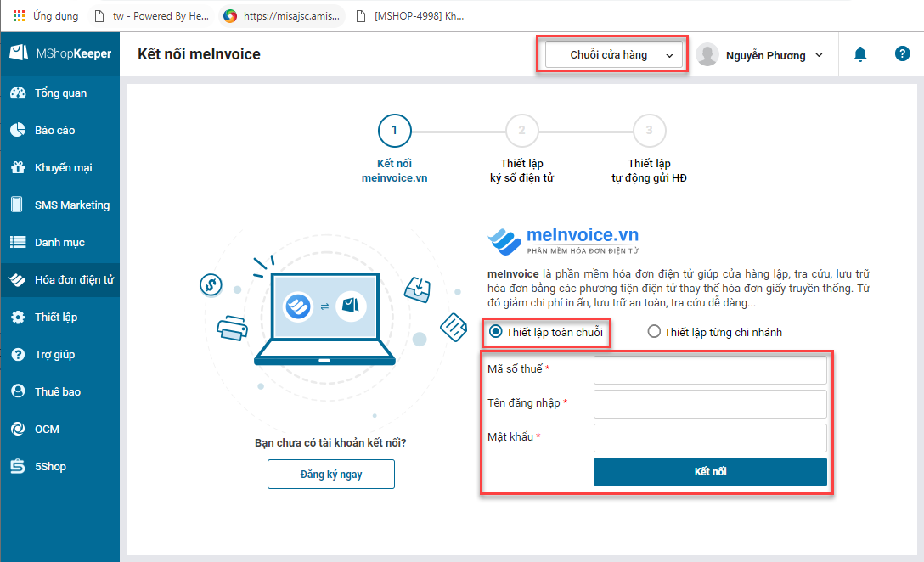Open the Chuỗi cửa hàng dropdown

click(613, 55)
